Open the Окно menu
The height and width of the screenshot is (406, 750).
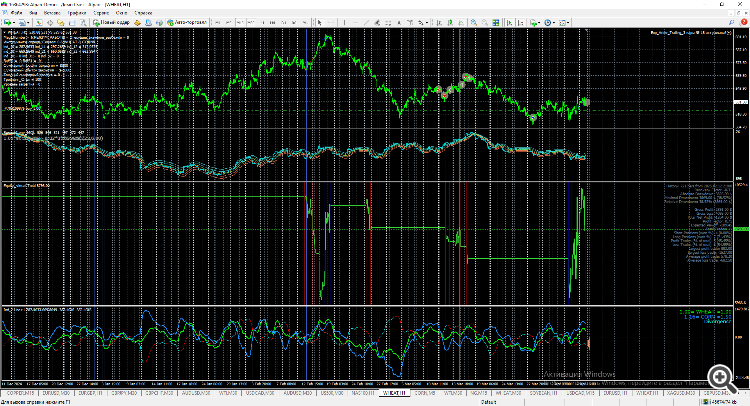point(121,13)
